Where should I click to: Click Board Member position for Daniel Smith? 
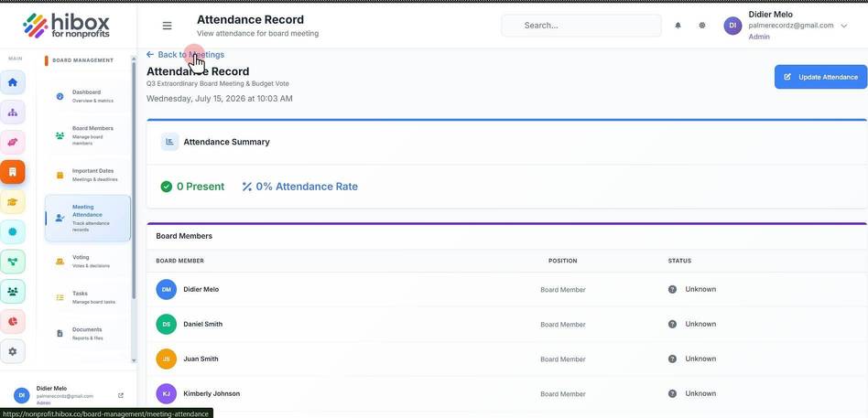(562, 325)
